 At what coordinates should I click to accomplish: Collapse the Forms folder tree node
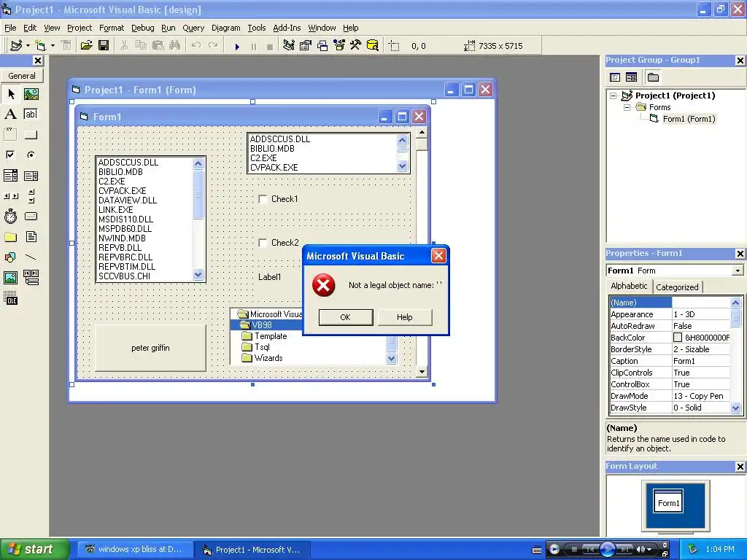(x=627, y=108)
